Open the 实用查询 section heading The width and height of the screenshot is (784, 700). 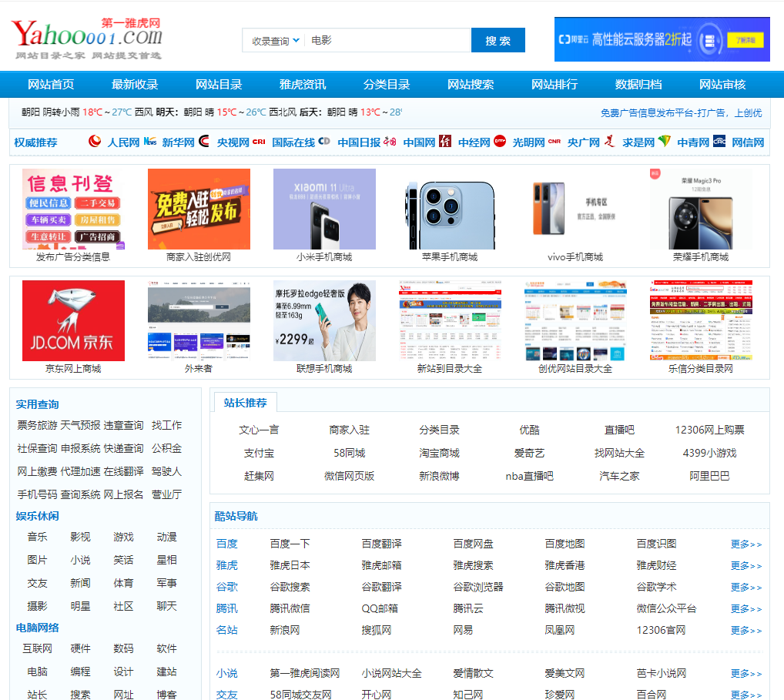click(38, 404)
